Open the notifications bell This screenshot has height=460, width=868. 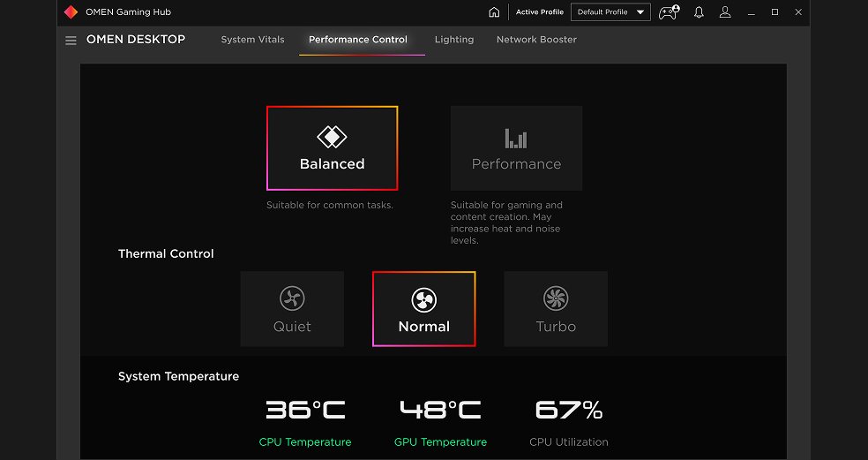(x=699, y=12)
